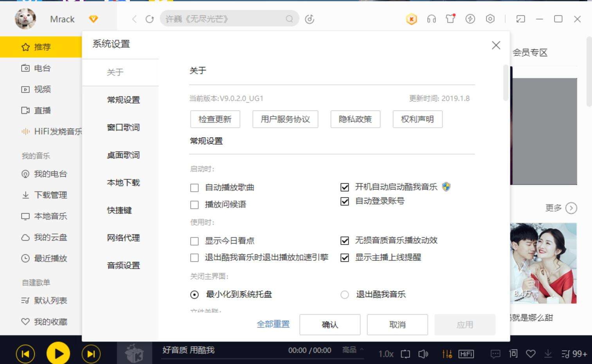Click the 全部重置 link

[x=273, y=324]
